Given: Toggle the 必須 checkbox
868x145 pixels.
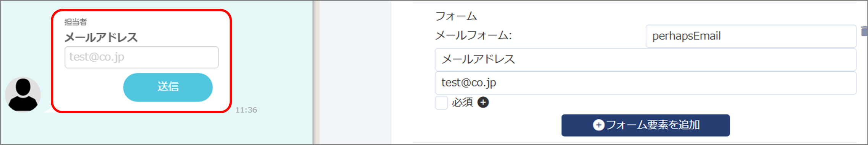Looking at the screenshot, I should (x=441, y=103).
